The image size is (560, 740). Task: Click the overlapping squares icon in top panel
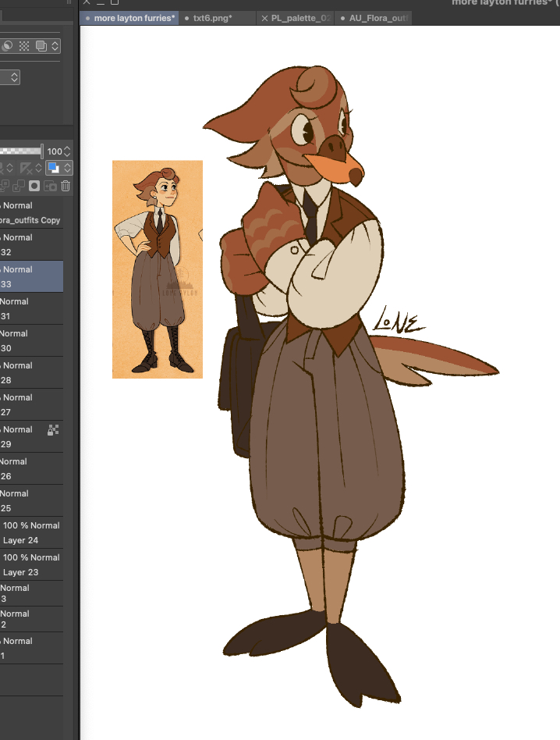click(41, 47)
